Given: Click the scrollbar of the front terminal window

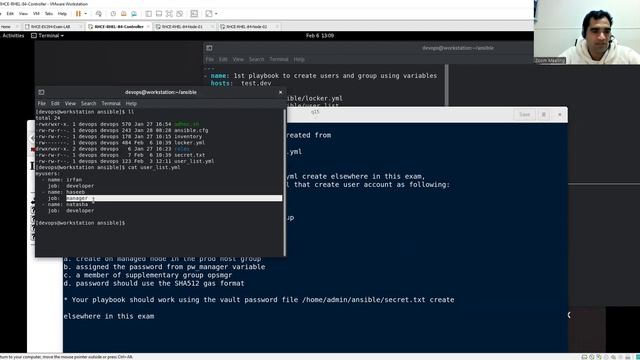Looking at the screenshot, I should click(284, 182).
